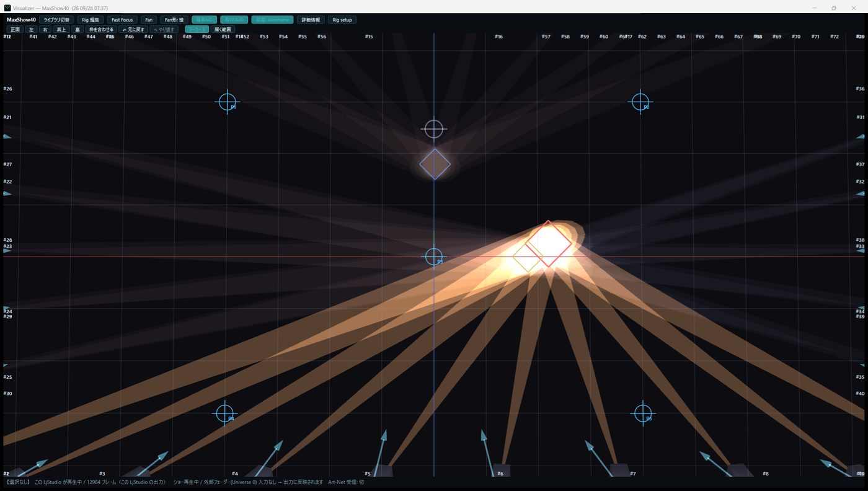This screenshot has width=868, height=491.
Task: Open the 詳細情報 details panel
Action: pos(311,20)
